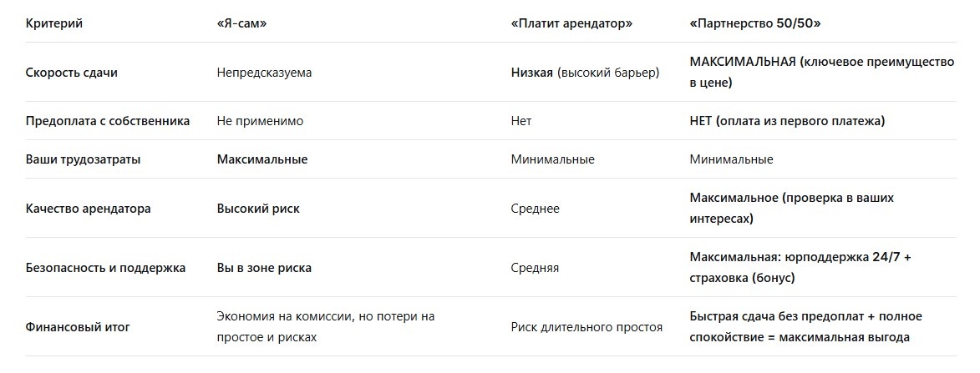Viewport: 980px width, 373px height.
Task: Select the «Непредсказуема» cell
Action: click(264, 73)
